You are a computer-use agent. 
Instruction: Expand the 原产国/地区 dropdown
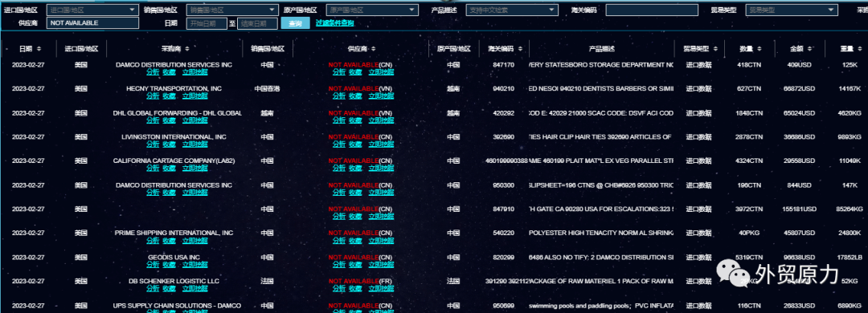coord(373,10)
